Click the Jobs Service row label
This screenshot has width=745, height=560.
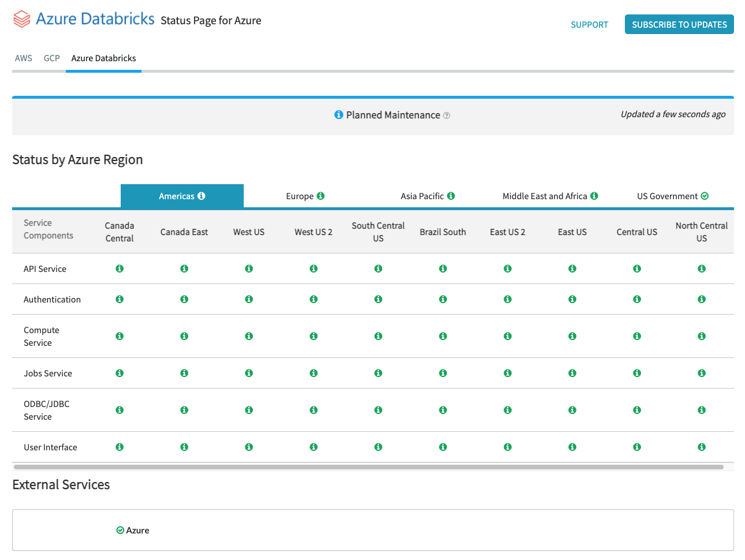48,374
